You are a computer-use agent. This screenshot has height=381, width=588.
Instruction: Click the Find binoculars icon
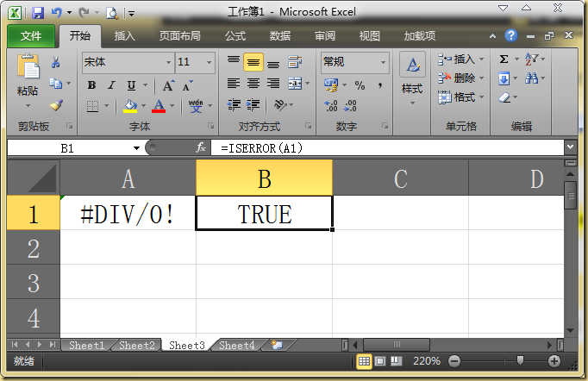(x=531, y=78)
